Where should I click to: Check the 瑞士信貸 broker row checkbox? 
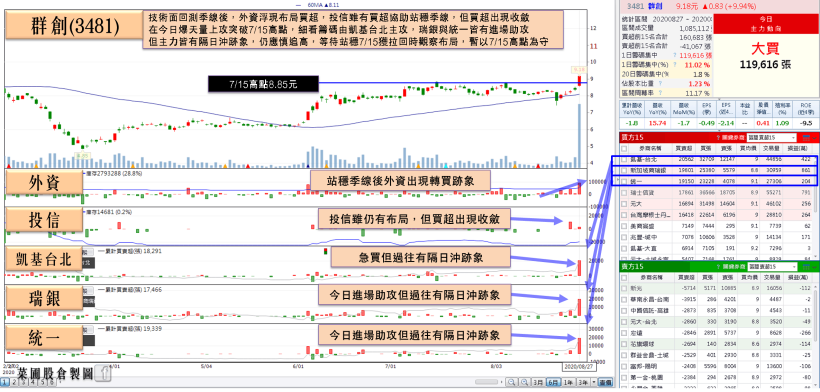623,192
